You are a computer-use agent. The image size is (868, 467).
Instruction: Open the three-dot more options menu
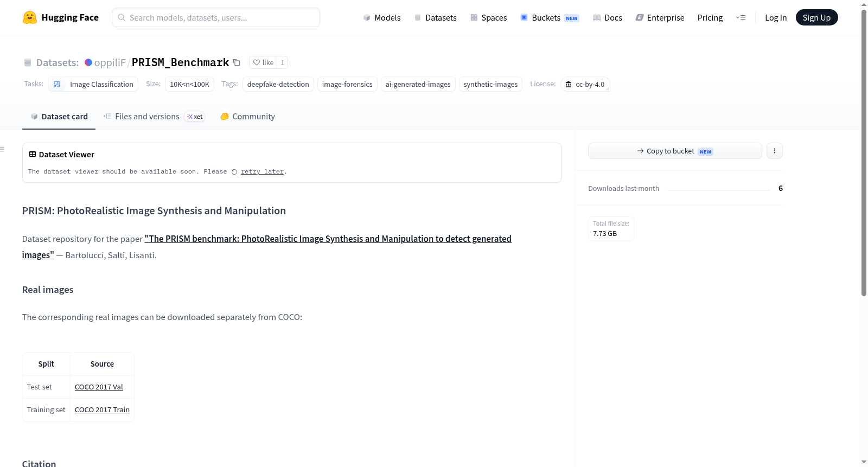pos(775,151)
